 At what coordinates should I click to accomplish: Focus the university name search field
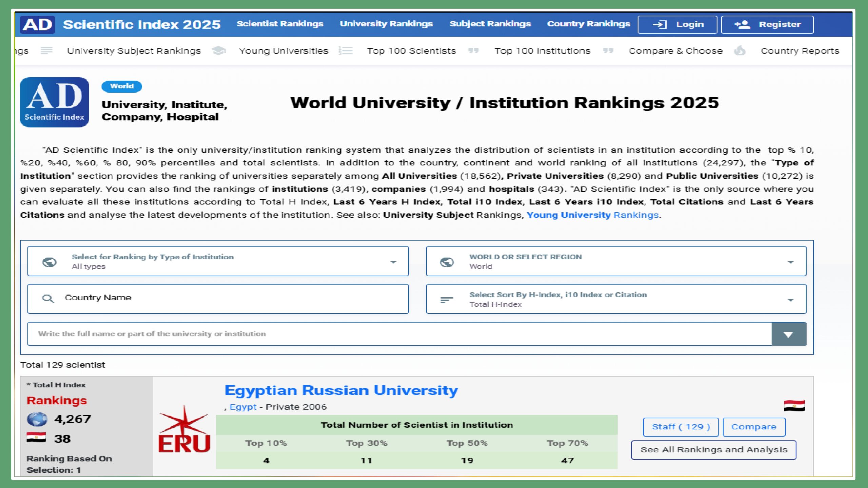(x=400, y=334)
